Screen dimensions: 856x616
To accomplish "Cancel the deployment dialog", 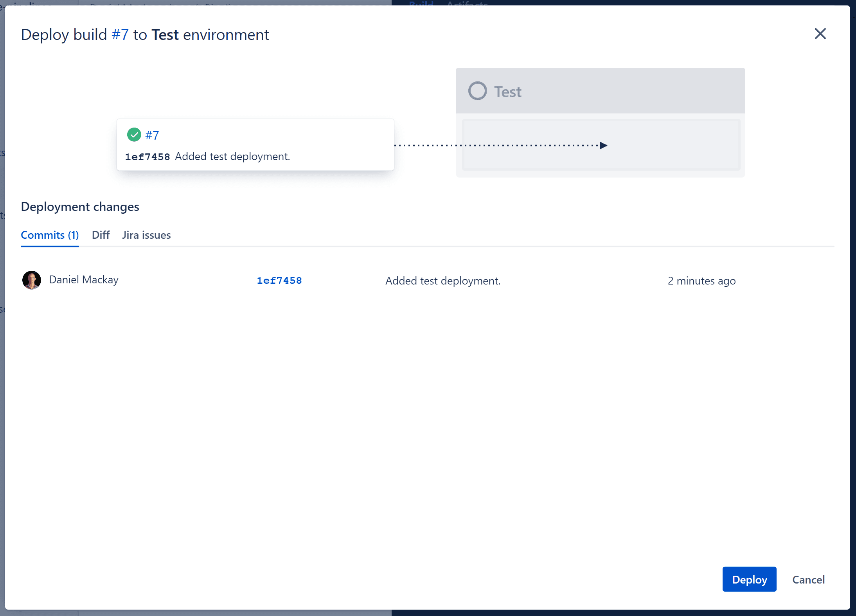I will [808, 580].
